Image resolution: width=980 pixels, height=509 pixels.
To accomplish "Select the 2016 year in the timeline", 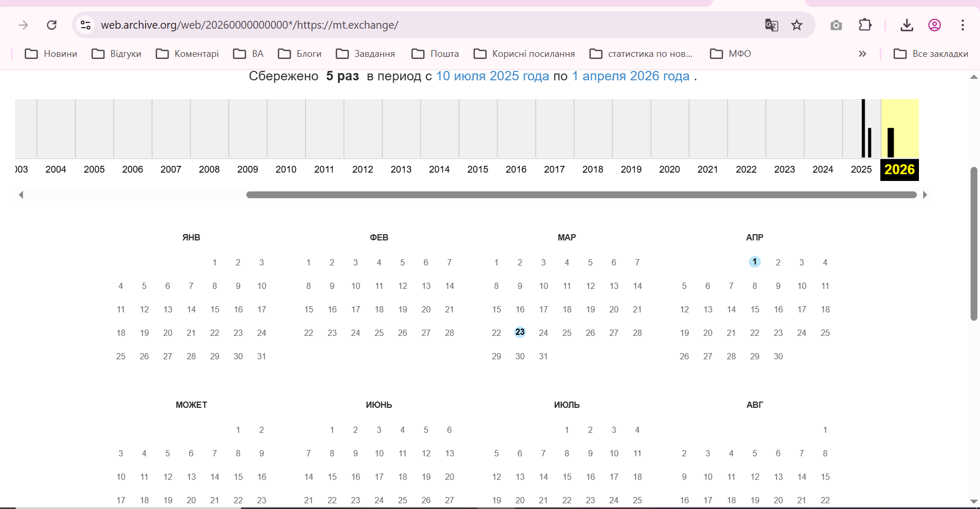I will click(516, 169).
